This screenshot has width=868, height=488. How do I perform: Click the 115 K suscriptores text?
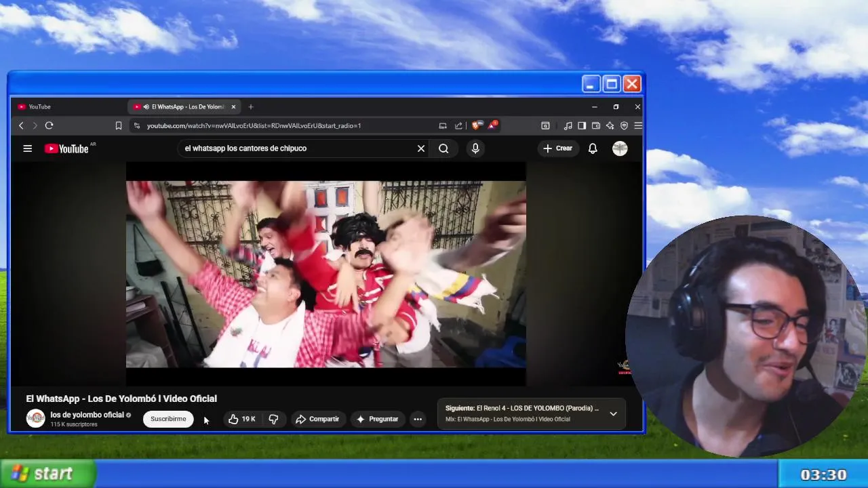[x=74, y=424]
